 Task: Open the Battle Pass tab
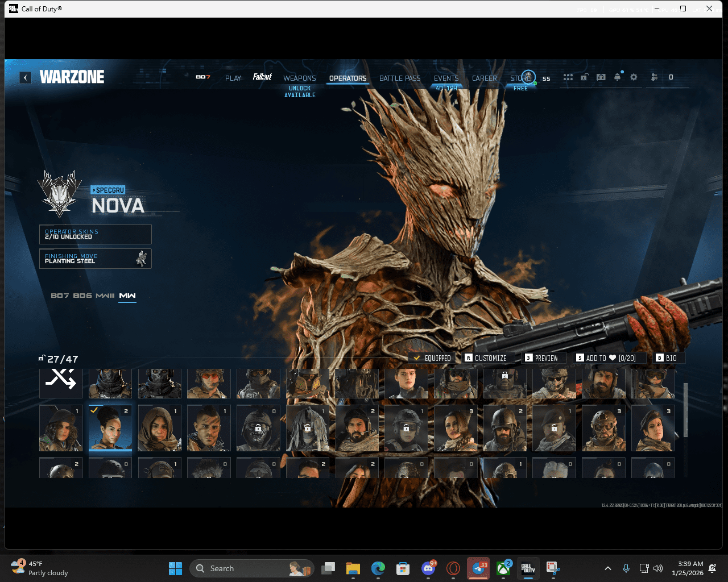pyautogui.click(x=400, y=78)
